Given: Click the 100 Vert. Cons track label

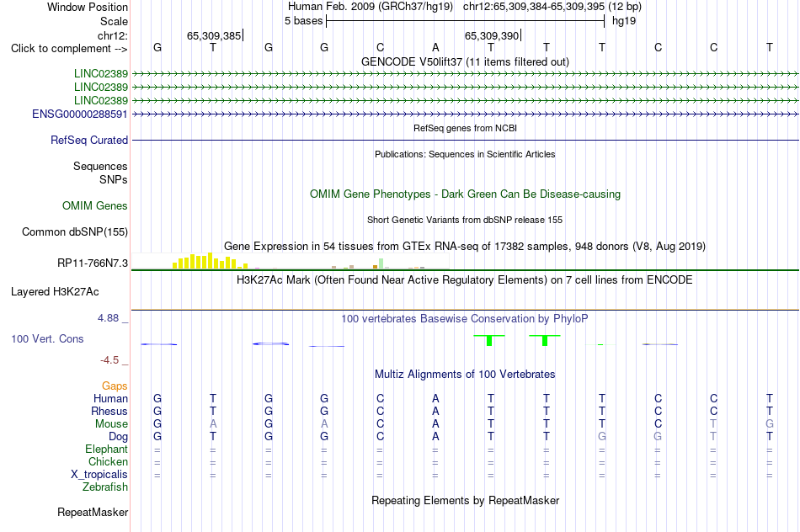Looking at the screenshot, I should [47, 338].
